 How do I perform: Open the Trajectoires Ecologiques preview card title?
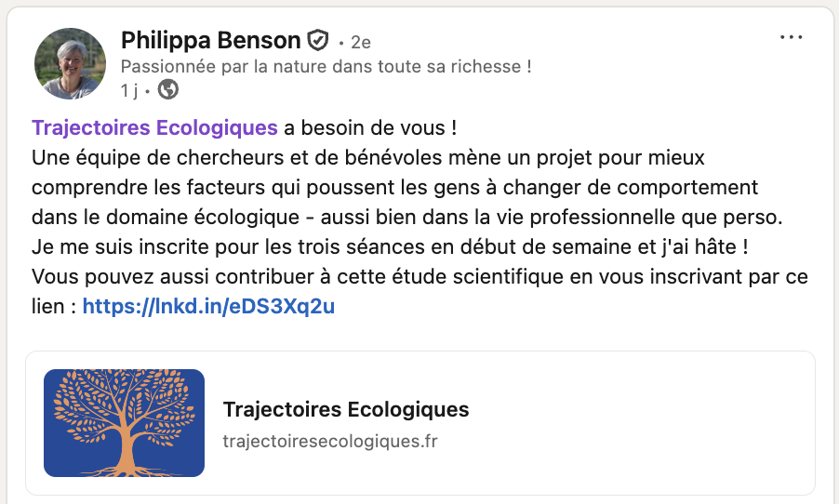coord(346,409)
